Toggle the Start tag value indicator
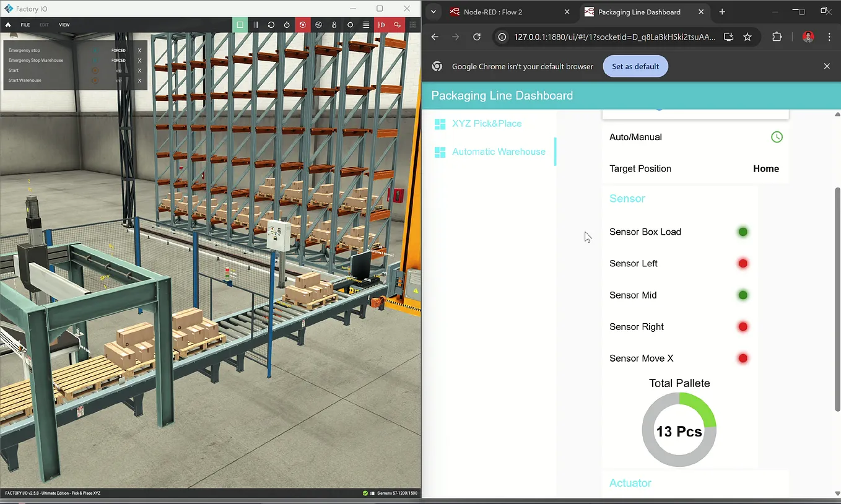Image resolution: width=841 pixels, height=504 pixels. pos(95,70)
